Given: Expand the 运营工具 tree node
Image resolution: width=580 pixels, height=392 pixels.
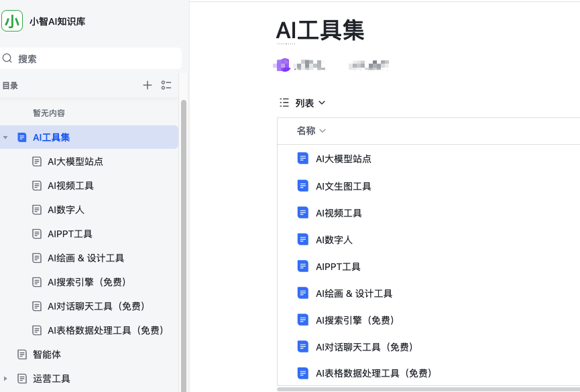Looking at the screenshot, I should click(6, 379).
